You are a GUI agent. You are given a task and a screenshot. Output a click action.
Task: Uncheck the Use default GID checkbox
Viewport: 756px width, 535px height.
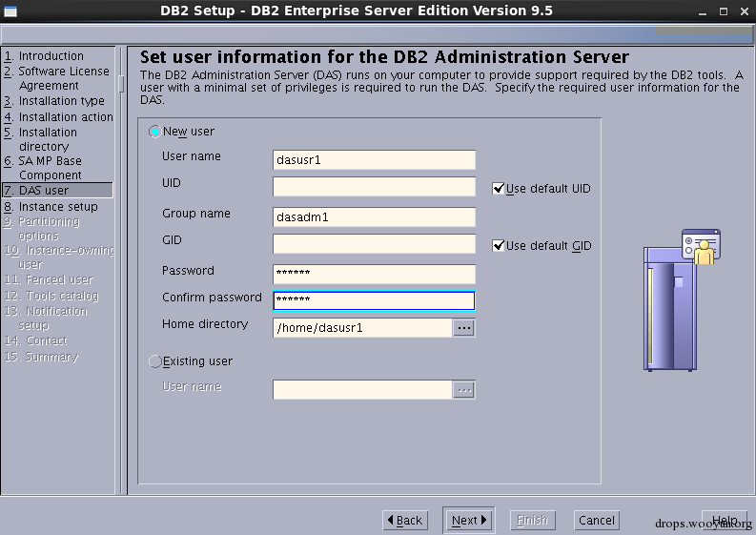tap(498, 246)
